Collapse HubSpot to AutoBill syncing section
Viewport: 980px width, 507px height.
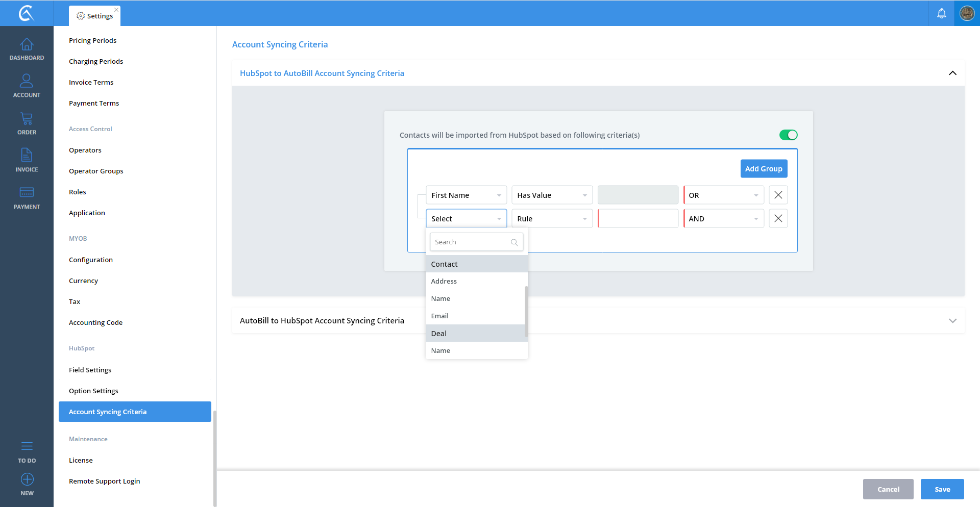coord(952,73)
